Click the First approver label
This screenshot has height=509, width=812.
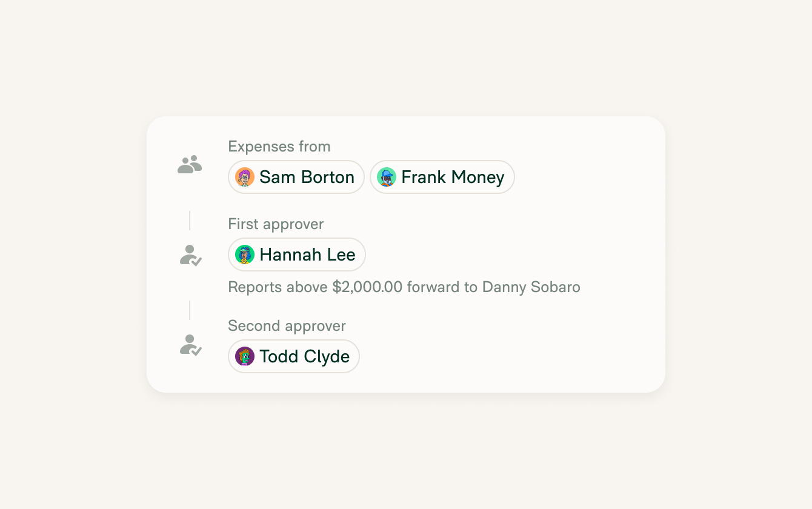[x=276, y=224]
